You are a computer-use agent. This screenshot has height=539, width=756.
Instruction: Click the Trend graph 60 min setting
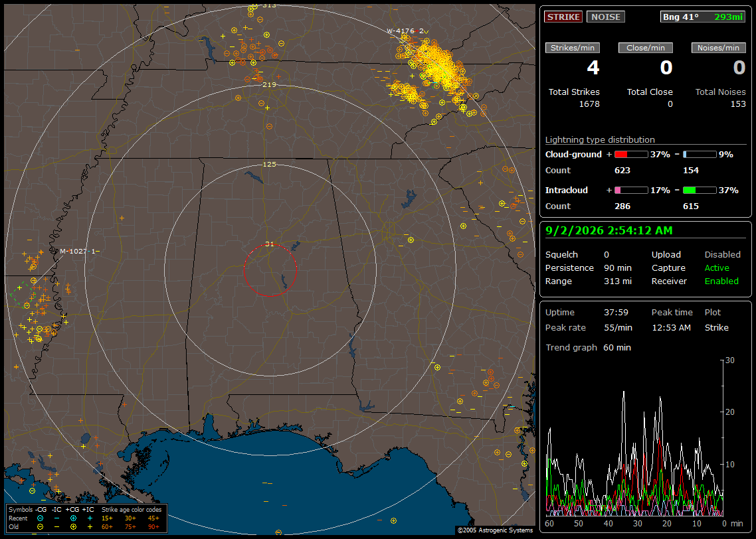point(617,347)
